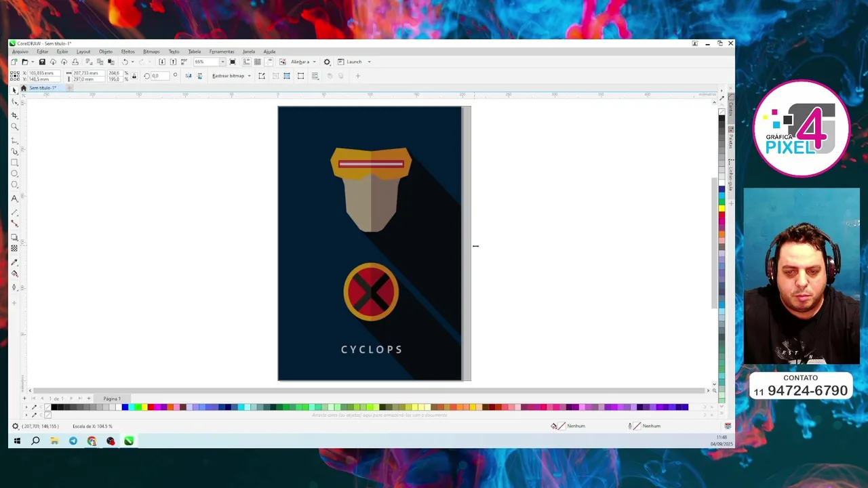This screenshot has height=488, width=868.
Task: Select the Color Eyedropper tool
Action: 14,262
